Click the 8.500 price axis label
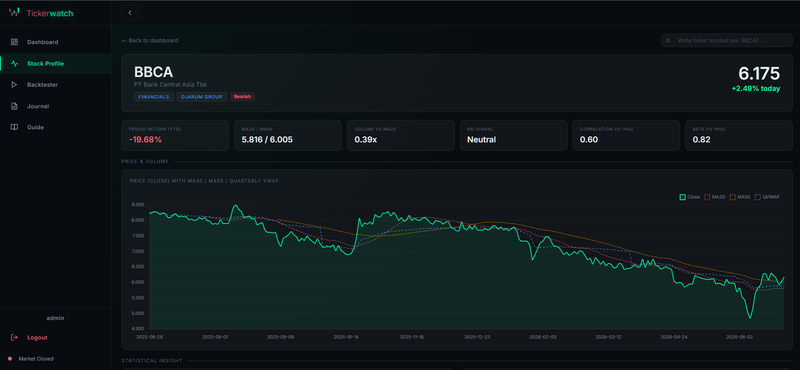 pos(137,205)
